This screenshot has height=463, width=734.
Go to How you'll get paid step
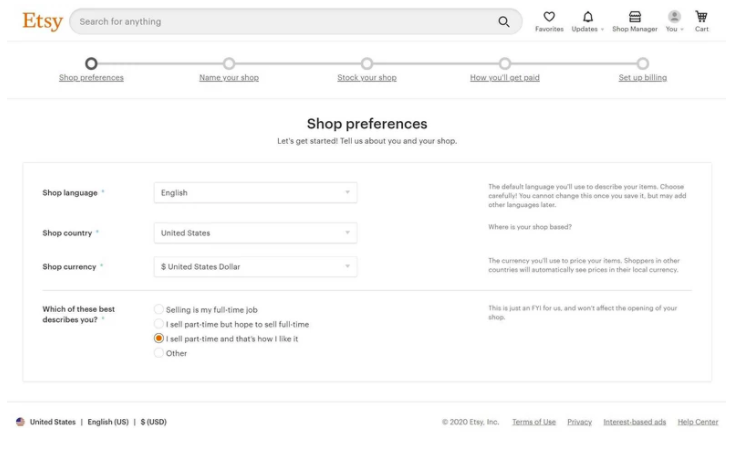505,78
